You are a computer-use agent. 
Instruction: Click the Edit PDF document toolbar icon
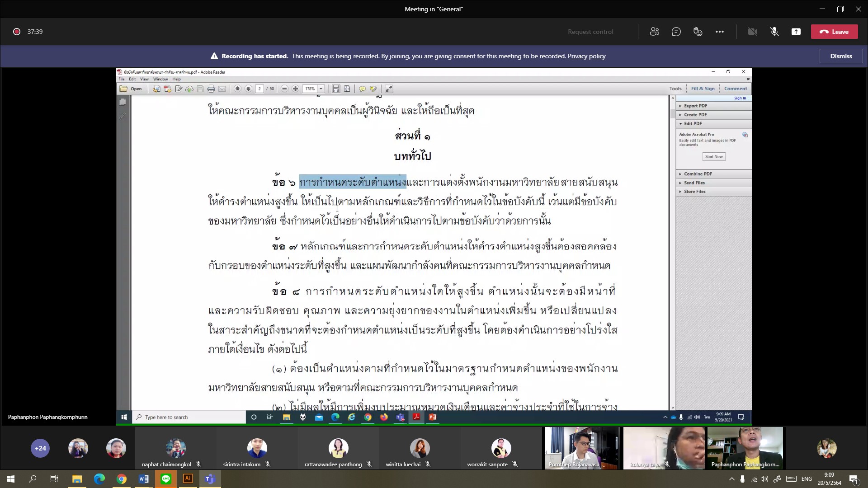click(x=179, y=89)
